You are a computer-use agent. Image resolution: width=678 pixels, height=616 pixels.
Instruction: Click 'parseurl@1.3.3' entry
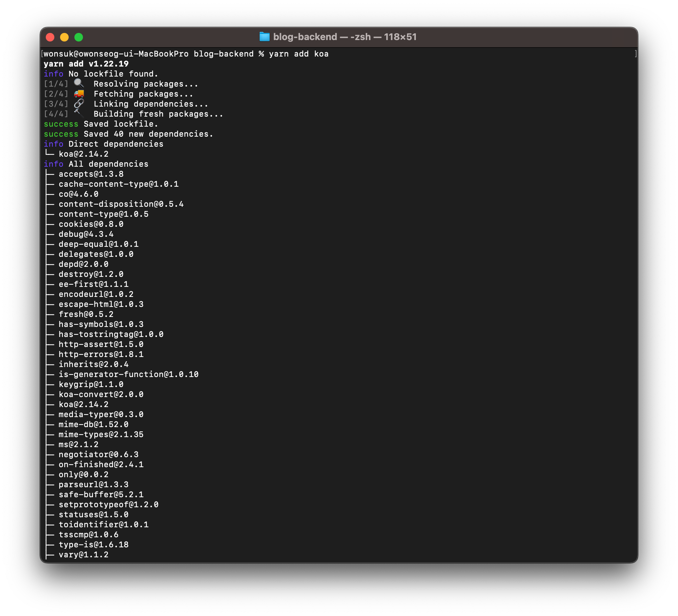pyautogui.click(x=94, y=485)
